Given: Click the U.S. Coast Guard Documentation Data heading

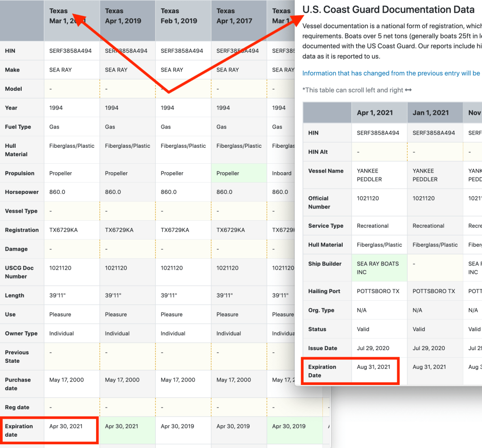Looking at the screenshot, I should (x=388, y=9).
